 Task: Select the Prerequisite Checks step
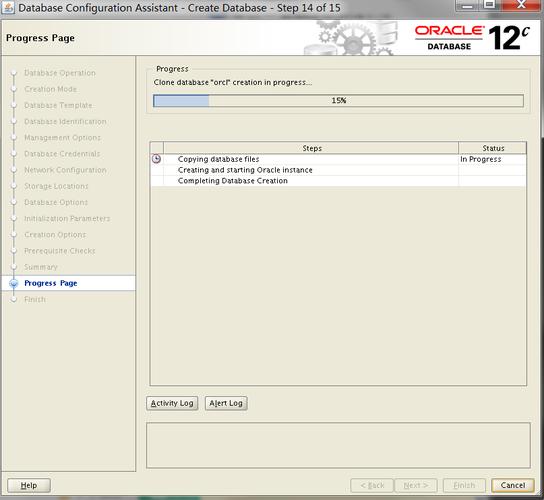point(60,251)
